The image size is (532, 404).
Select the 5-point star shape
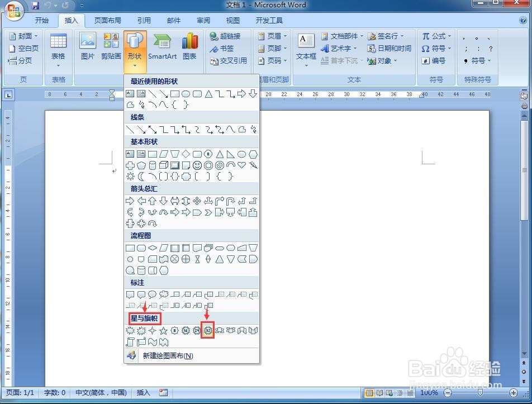164,330
